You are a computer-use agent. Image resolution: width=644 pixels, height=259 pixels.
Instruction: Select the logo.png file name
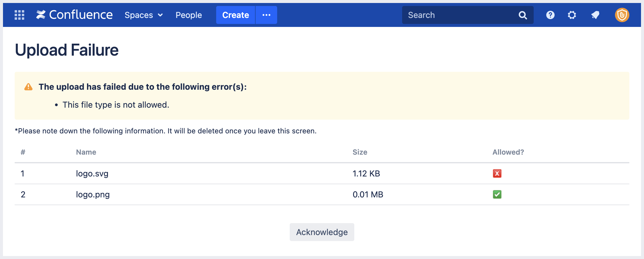click(93, 194)
